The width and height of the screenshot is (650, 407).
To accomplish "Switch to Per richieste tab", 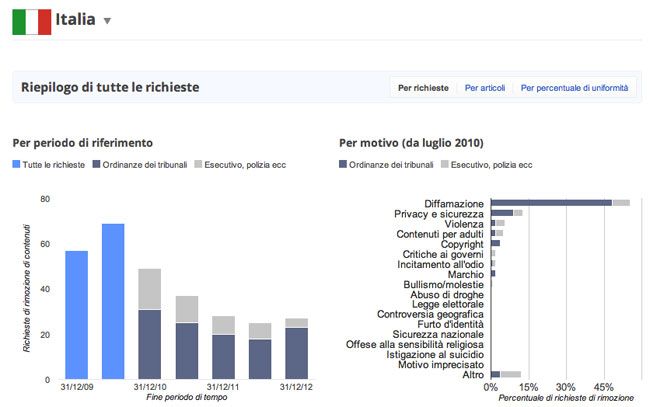I will pyautogui.click(x=423, y=88).
